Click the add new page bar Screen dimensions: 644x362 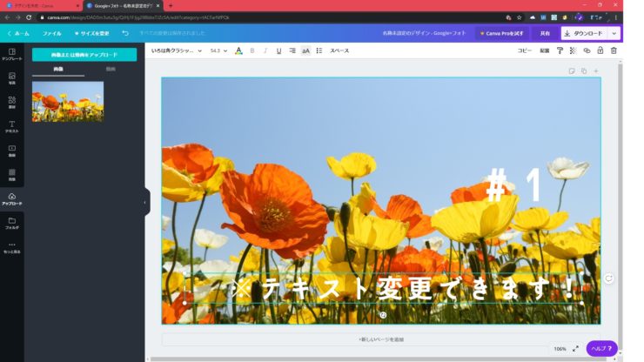click(x=381, y=339)
